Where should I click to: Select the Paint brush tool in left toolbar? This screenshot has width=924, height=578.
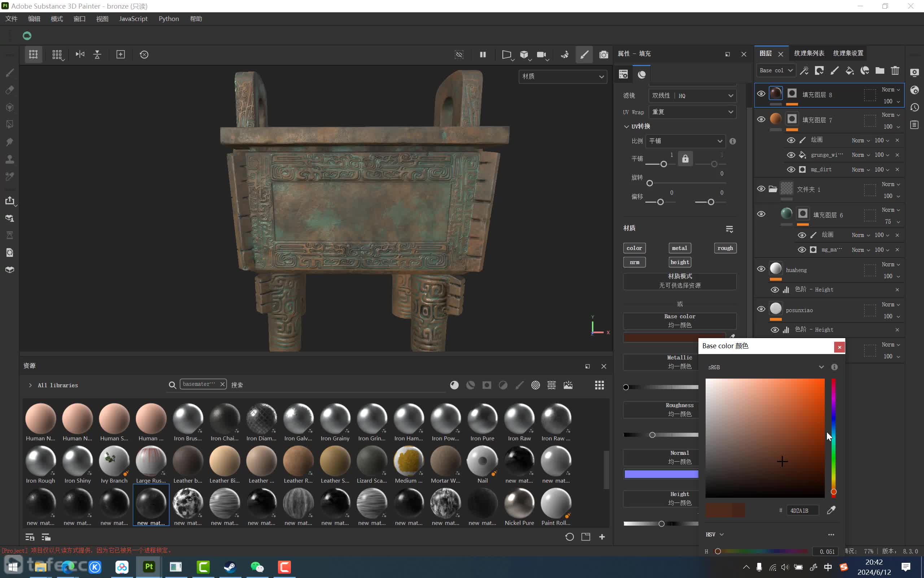pyautogui.click(x=10, y=73)
